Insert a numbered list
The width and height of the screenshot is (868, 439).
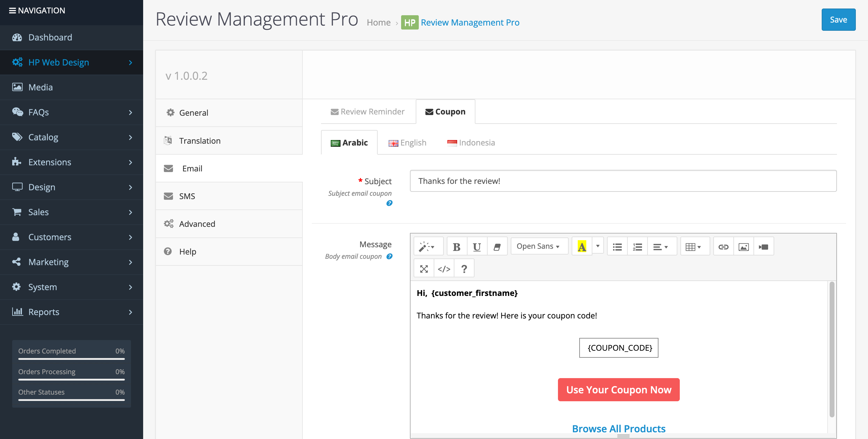pyautogui.click(x=637, y=246)
